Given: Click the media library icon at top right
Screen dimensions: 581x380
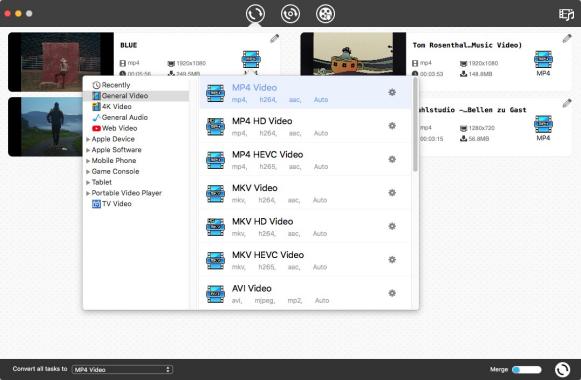Looking at the screenshot, I should (566, 14).
